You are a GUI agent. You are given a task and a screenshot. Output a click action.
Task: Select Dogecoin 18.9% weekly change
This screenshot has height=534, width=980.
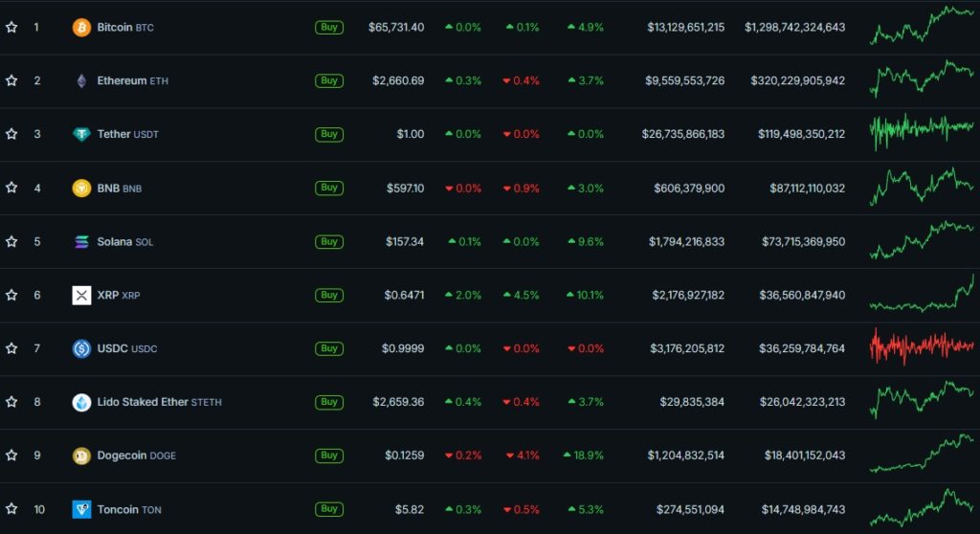[584, 456]
